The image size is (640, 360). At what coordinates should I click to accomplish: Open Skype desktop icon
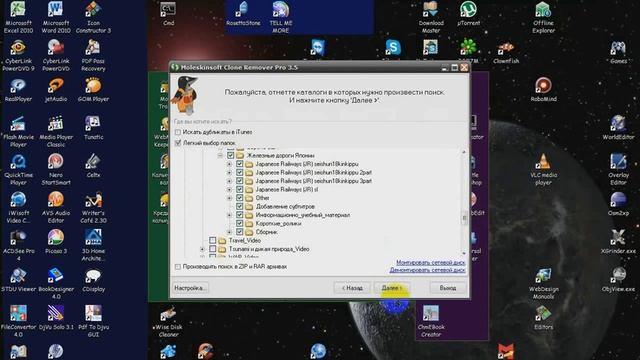pyautogui.click(x=393, y=48)
